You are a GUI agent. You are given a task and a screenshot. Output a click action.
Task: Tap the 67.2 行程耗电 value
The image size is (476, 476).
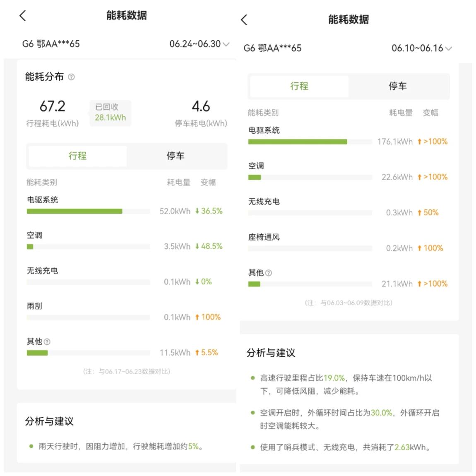(53, 107)
